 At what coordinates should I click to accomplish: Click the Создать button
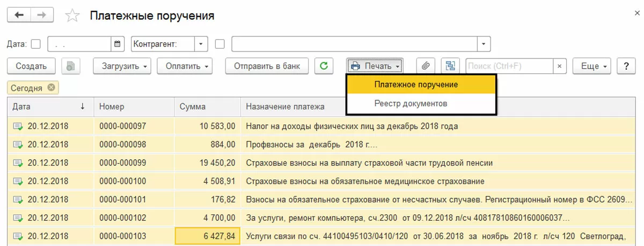(x=31, y=66)
